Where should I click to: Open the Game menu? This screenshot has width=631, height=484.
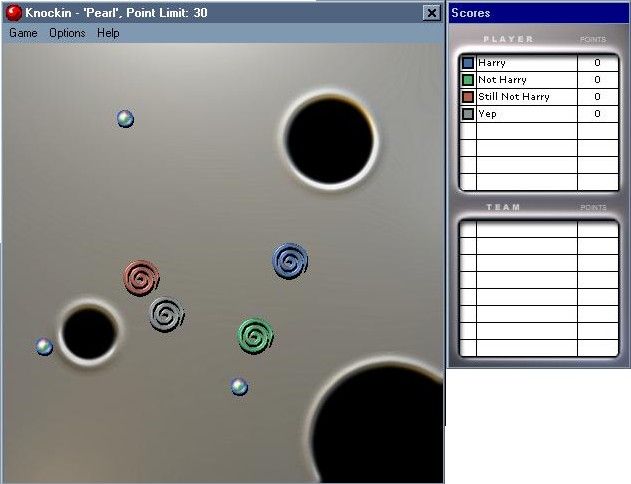click(23, 33)
